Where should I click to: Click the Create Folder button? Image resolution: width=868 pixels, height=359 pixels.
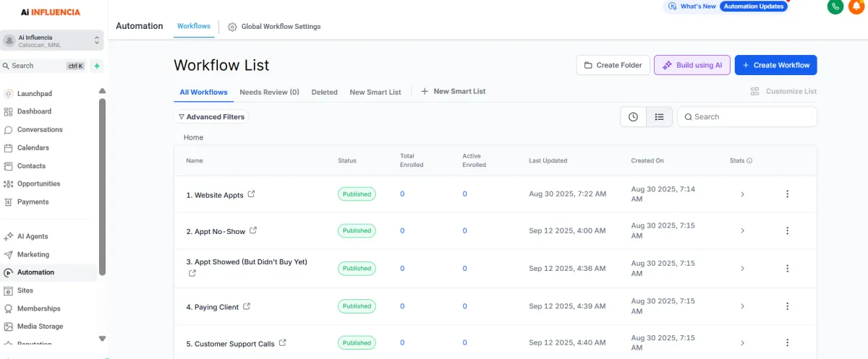613,65
